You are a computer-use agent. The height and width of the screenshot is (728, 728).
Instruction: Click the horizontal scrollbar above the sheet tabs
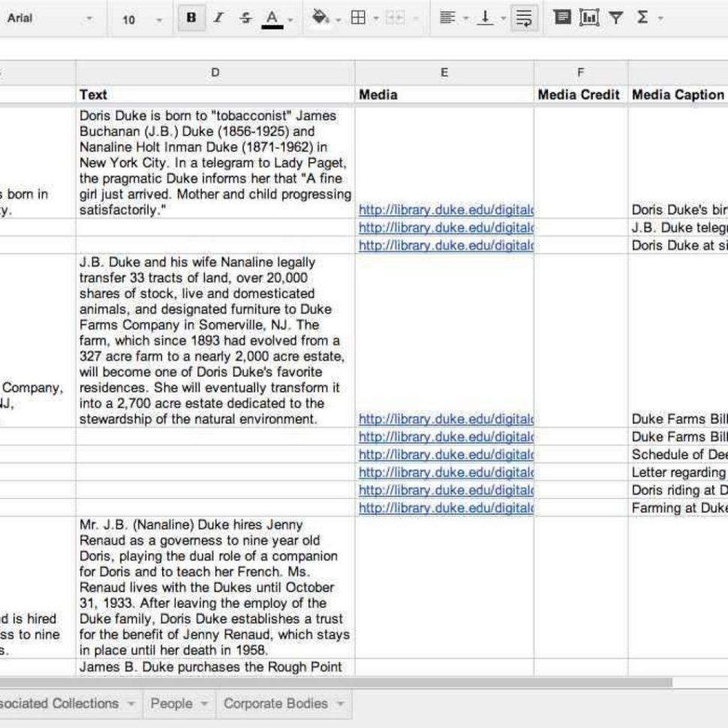(x=338, y=681)
